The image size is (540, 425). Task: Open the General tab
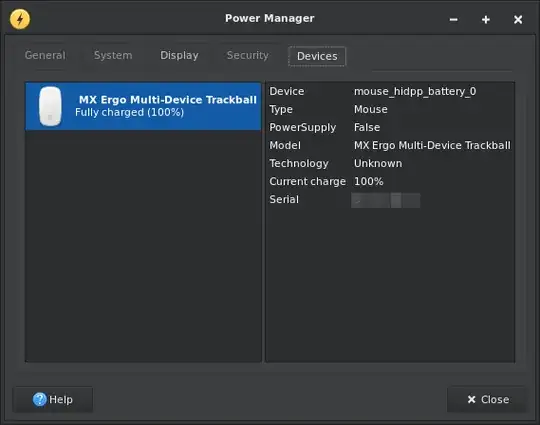pos(45,55)
